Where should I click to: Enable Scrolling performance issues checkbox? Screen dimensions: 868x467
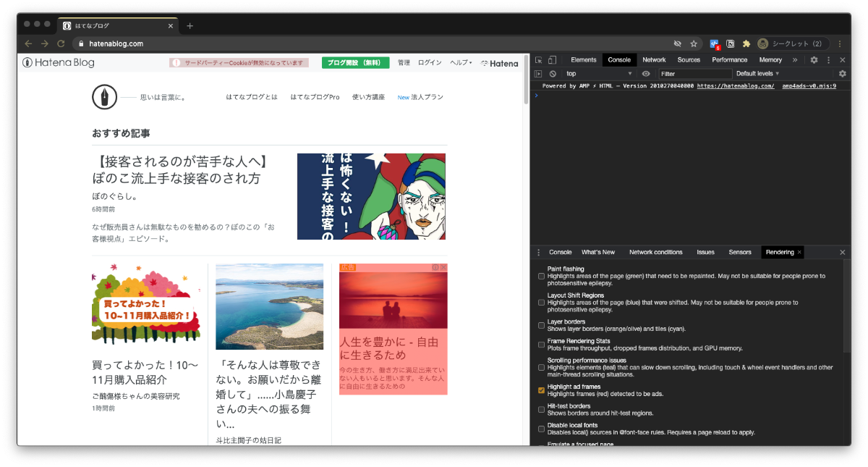(542, 367)
